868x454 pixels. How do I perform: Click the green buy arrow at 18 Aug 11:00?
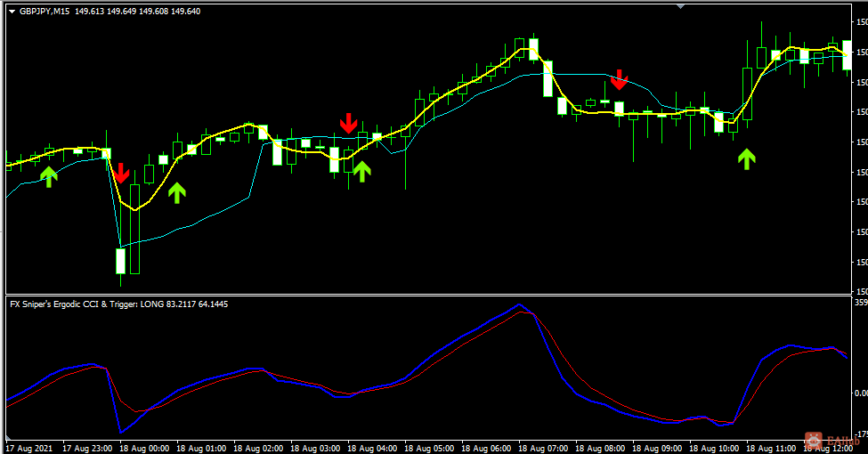pos(747,158)
